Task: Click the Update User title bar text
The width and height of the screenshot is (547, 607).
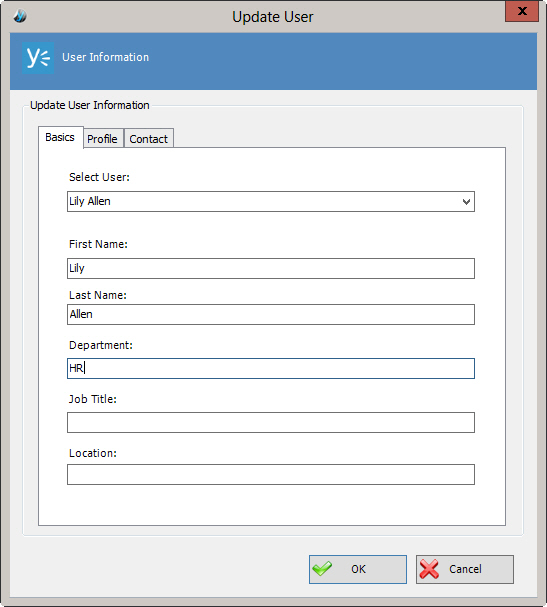Action: 273,17
